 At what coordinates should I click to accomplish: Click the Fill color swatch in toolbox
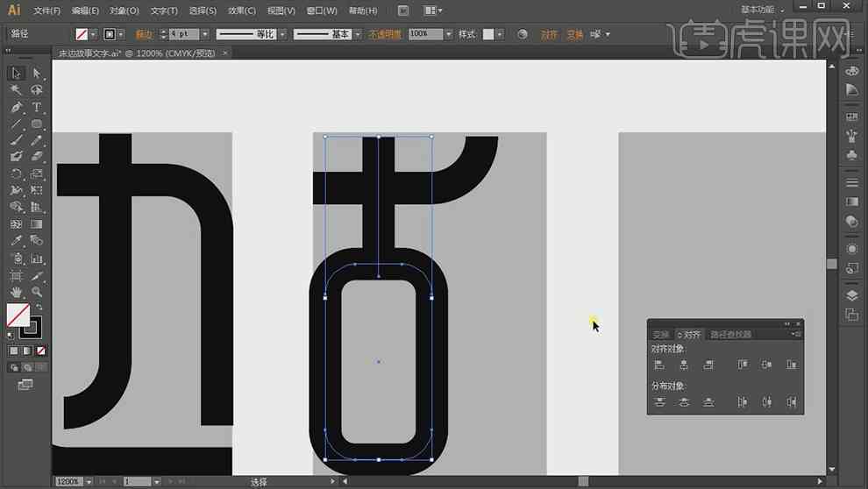[18, 315]
